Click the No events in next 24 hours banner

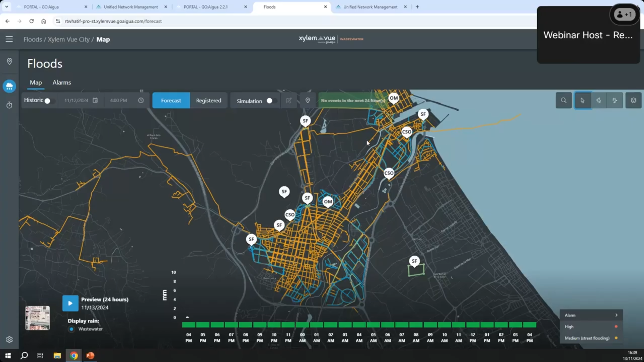[x=353, y=100]
